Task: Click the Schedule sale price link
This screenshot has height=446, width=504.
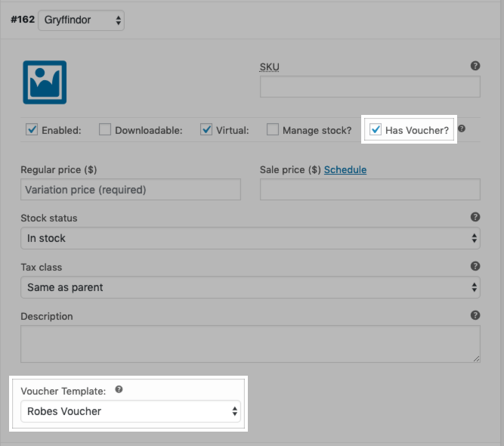Action: (x=345, y=170)
